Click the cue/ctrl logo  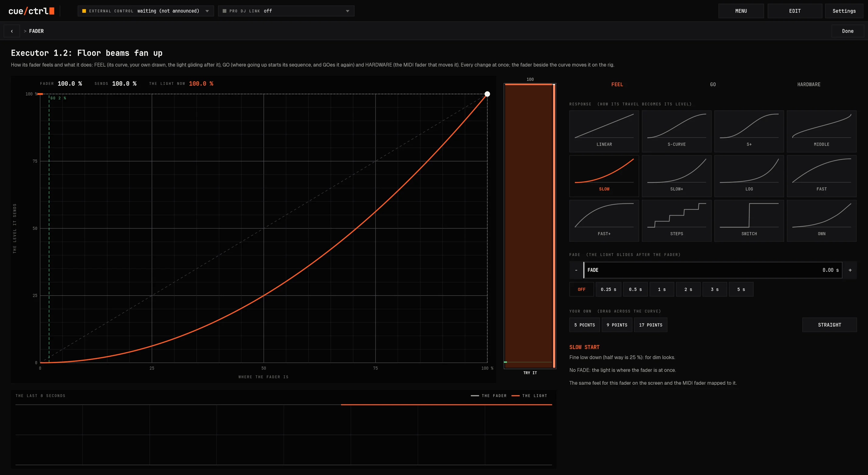pos(31,11)
